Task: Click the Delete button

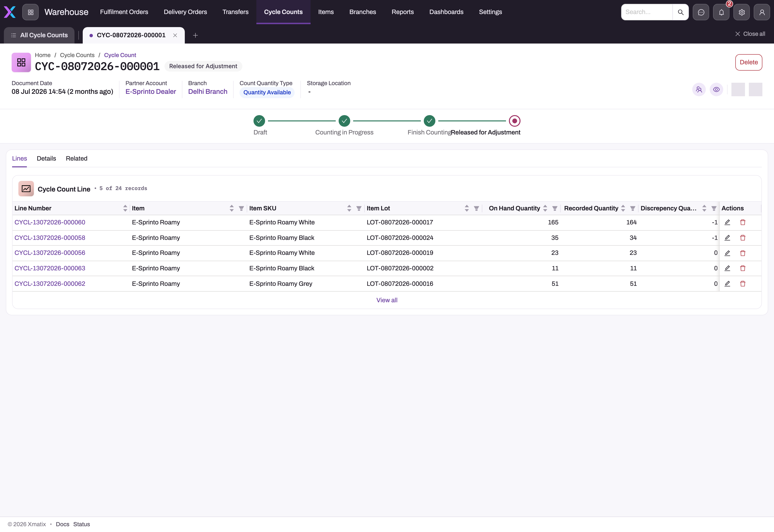Action: (748, 62)
